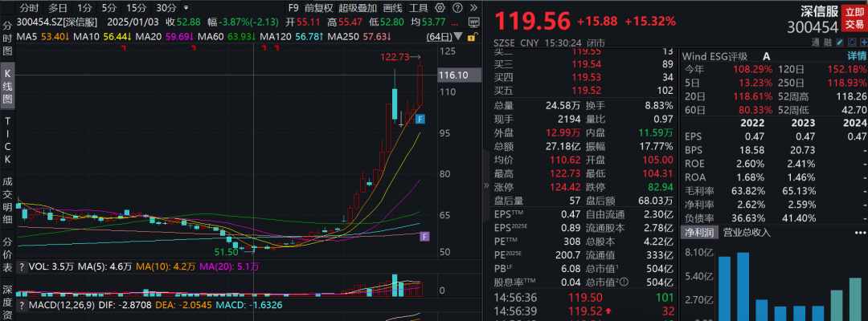
Task: Click the 51.50 low price annotation
Action: (227, 252)
